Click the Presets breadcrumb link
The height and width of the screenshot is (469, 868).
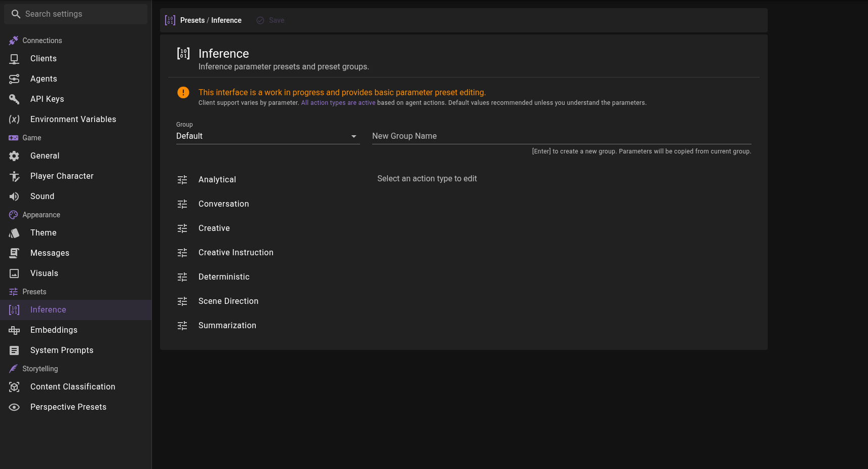click(192, 20)
